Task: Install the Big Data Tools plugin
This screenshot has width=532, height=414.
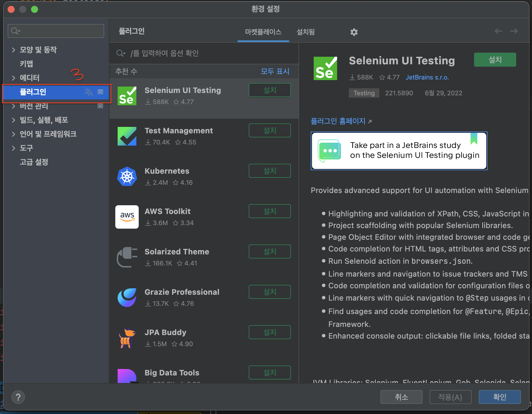Action: 270,372
